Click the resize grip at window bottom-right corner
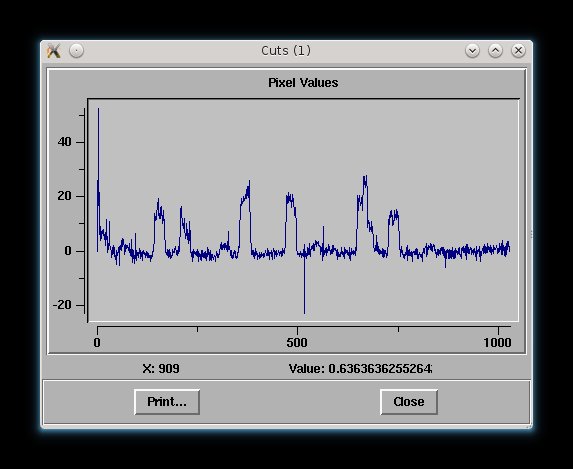 point(529,426)
